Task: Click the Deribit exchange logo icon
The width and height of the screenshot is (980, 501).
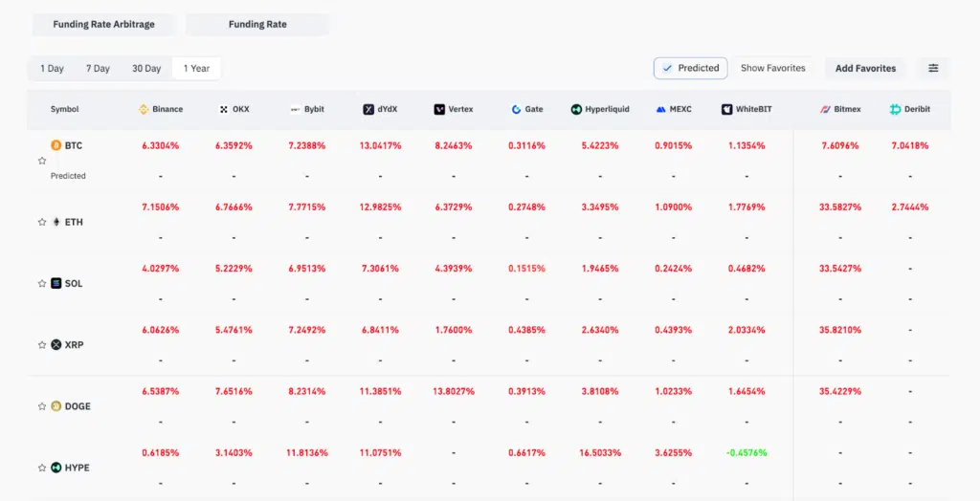Action: click(896, 110)
